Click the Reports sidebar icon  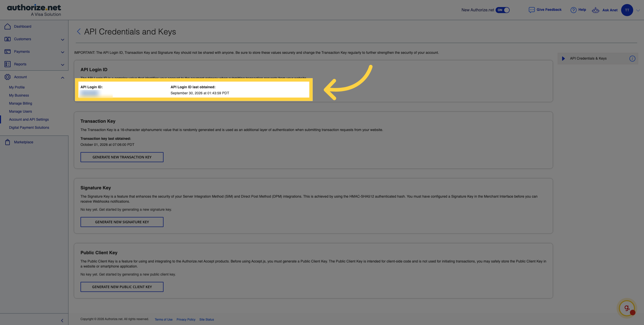tap(8, 64)
